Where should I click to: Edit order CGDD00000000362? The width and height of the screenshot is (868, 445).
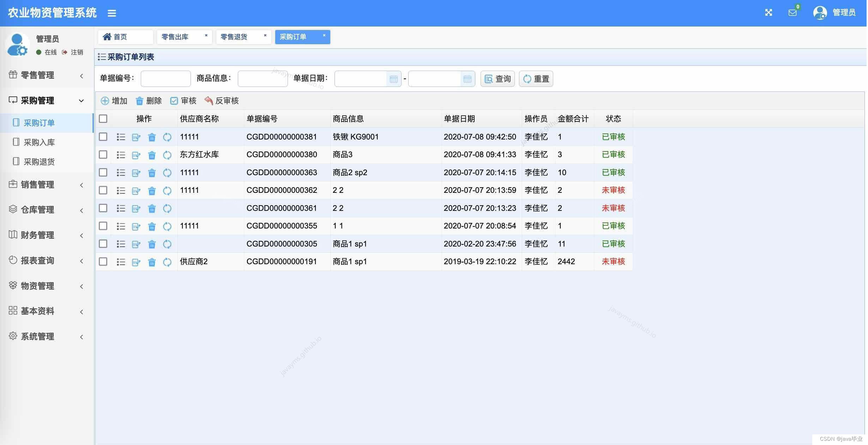click(x=136, y=190)
